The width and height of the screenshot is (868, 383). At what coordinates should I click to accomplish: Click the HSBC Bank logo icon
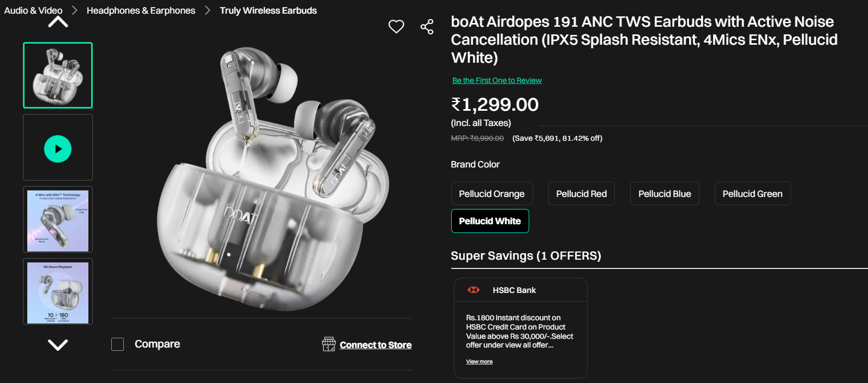pyautogui.click(x=474, y=290)
